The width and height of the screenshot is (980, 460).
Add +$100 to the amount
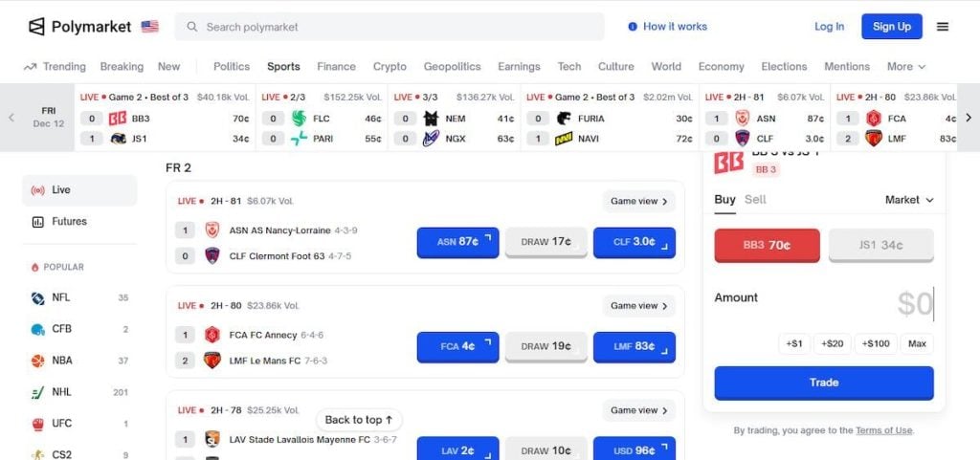click(x=876, y=344)
